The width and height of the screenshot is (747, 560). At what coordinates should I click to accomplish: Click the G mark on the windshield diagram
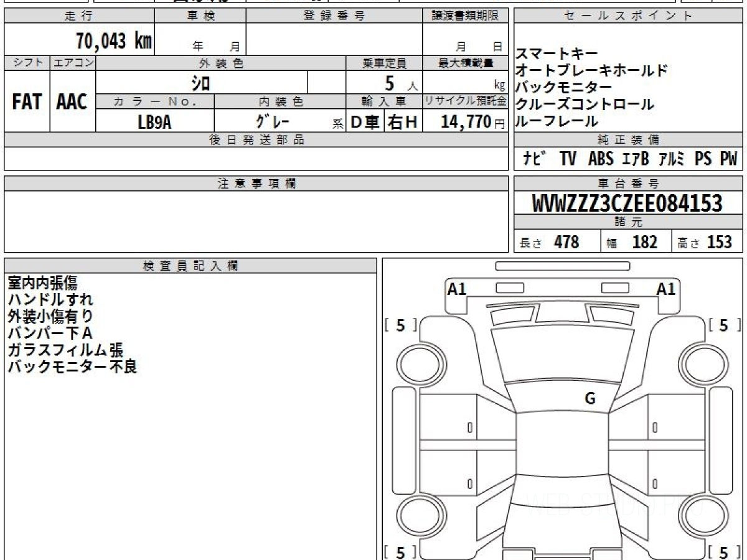pos(590,399)
